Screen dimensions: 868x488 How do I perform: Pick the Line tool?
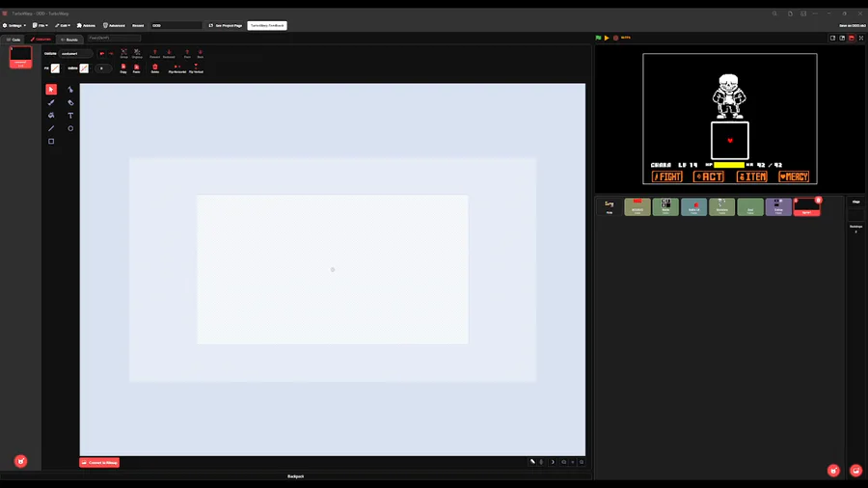[x=51, y=128]
